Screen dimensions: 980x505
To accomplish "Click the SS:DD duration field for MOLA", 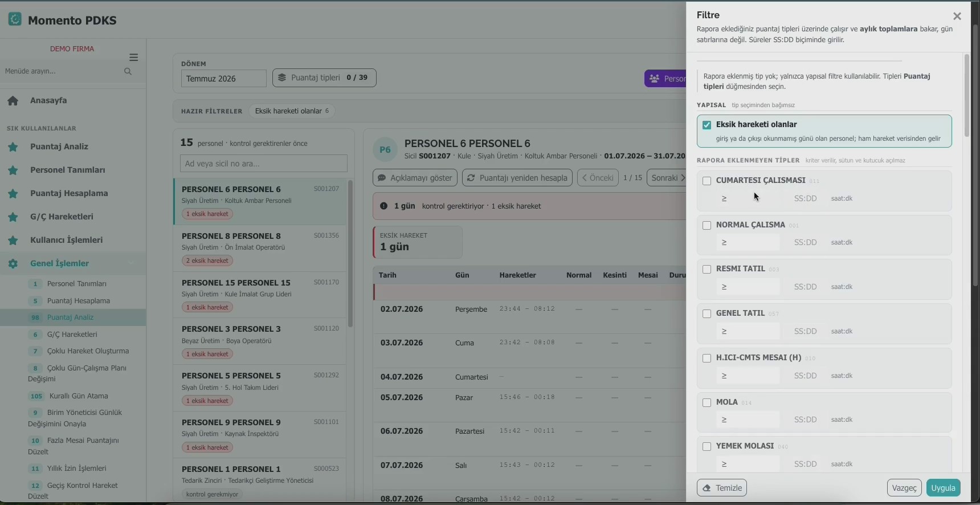I will [x=805, y=420].
